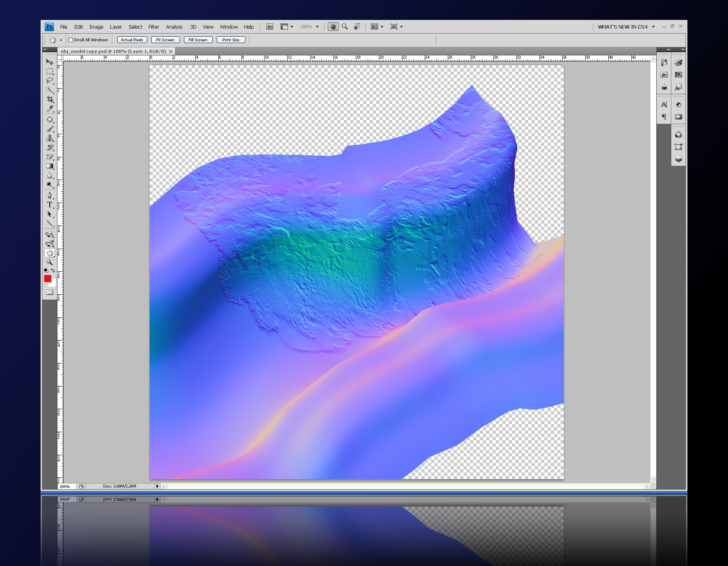Click the red foreground color swatch
Screen dimensions: 728x566
coord(47,278)
